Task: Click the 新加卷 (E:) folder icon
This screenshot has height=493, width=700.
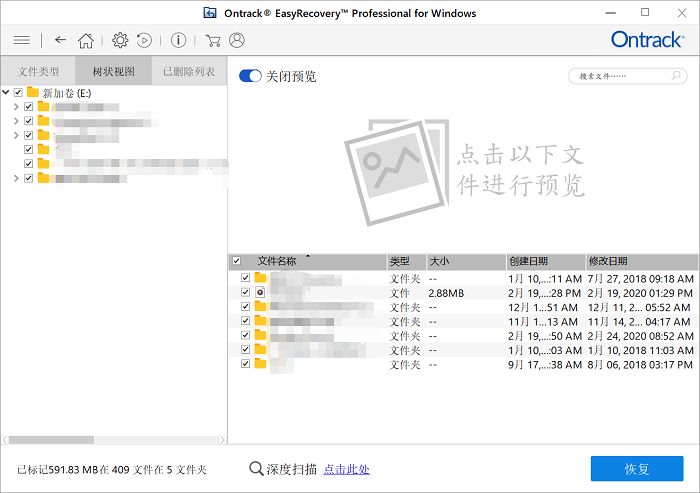Action: 33,92
